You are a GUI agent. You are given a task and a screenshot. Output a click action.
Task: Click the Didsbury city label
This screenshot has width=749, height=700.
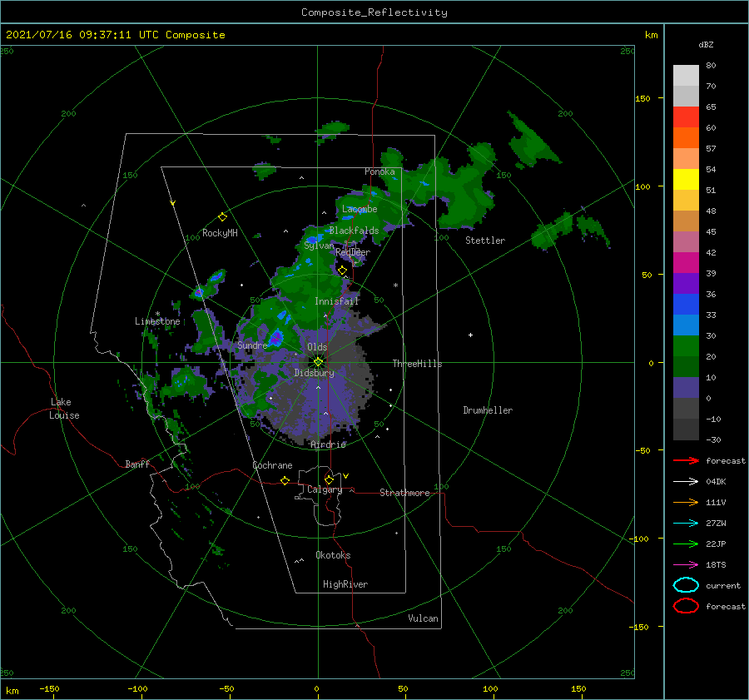point(314,373)
